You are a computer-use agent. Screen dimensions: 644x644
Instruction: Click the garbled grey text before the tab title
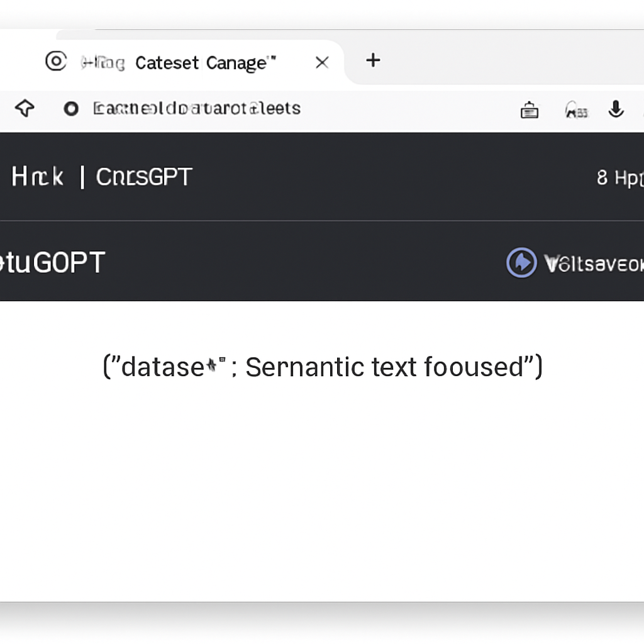(103, 63)
